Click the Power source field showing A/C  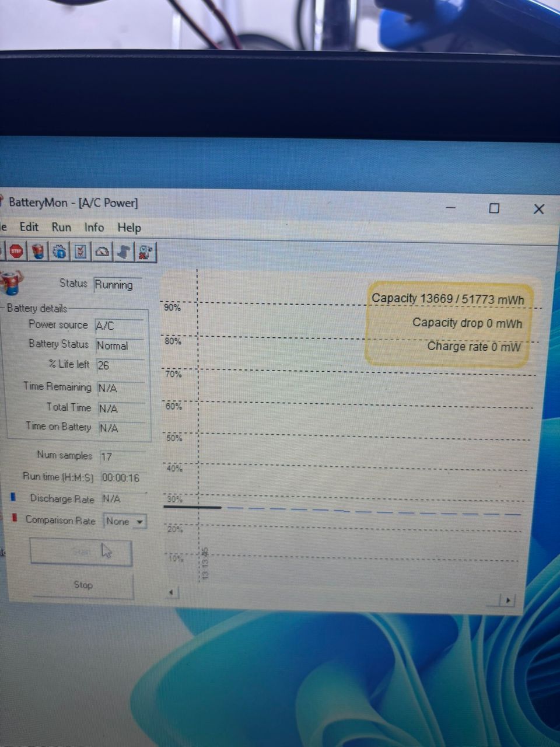(x=120, y=326)
